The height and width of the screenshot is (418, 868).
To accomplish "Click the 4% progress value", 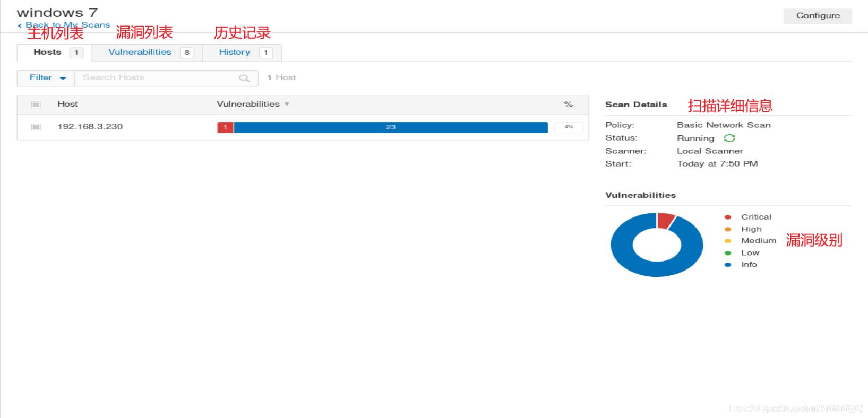I will [569, 127].
